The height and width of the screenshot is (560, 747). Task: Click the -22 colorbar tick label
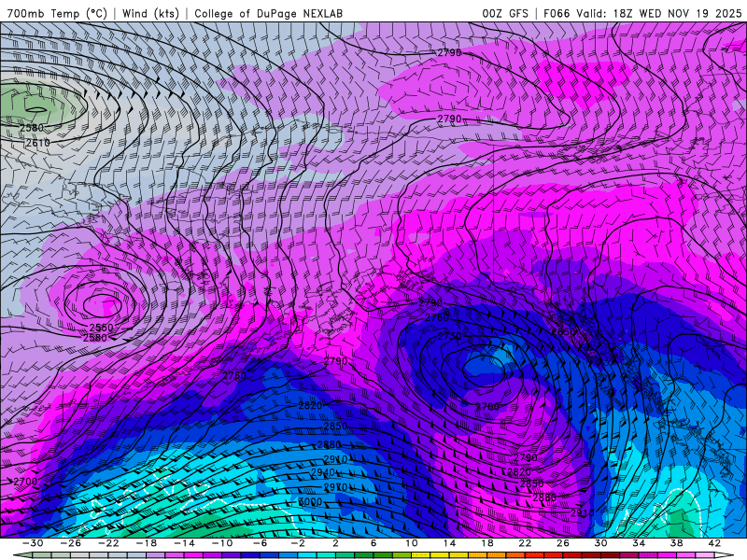(108, 543)
